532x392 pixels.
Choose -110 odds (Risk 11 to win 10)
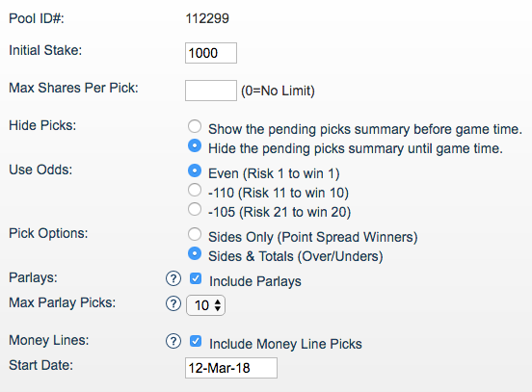click(195, 191)
